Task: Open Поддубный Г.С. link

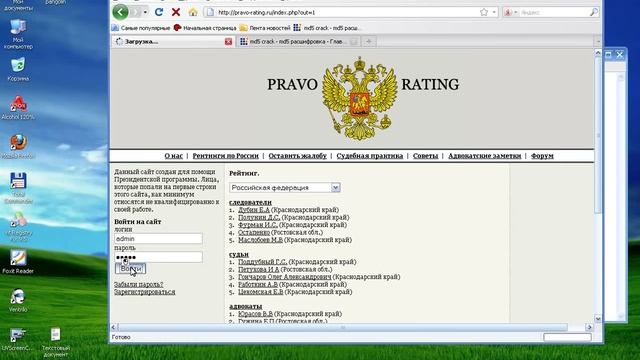Action: tap(262, 262)
